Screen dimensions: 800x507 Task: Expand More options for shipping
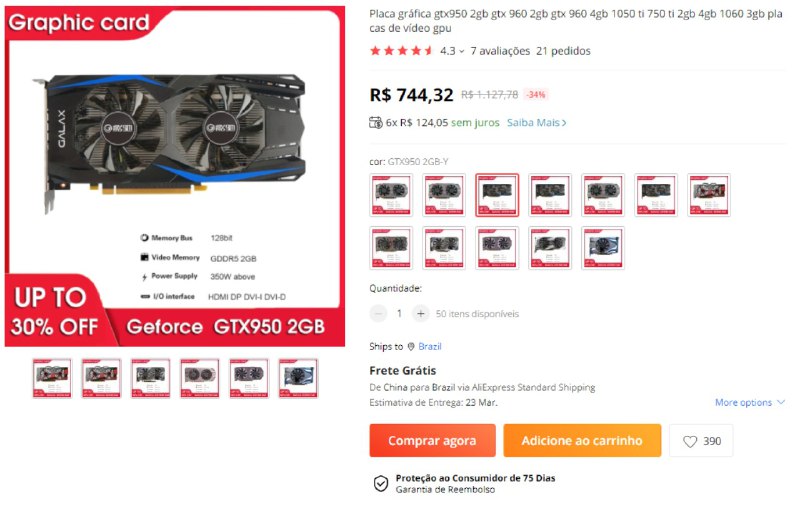coord(749,402)
